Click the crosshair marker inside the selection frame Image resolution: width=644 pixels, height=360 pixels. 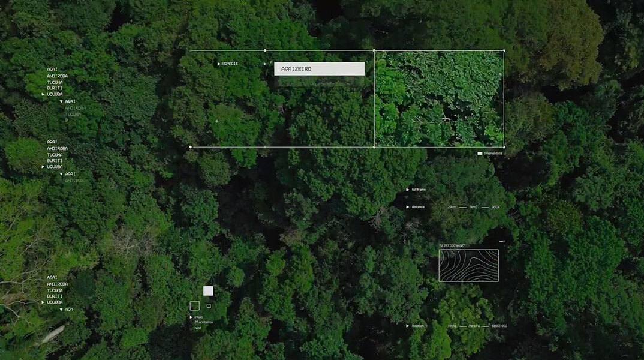[217, 121]
